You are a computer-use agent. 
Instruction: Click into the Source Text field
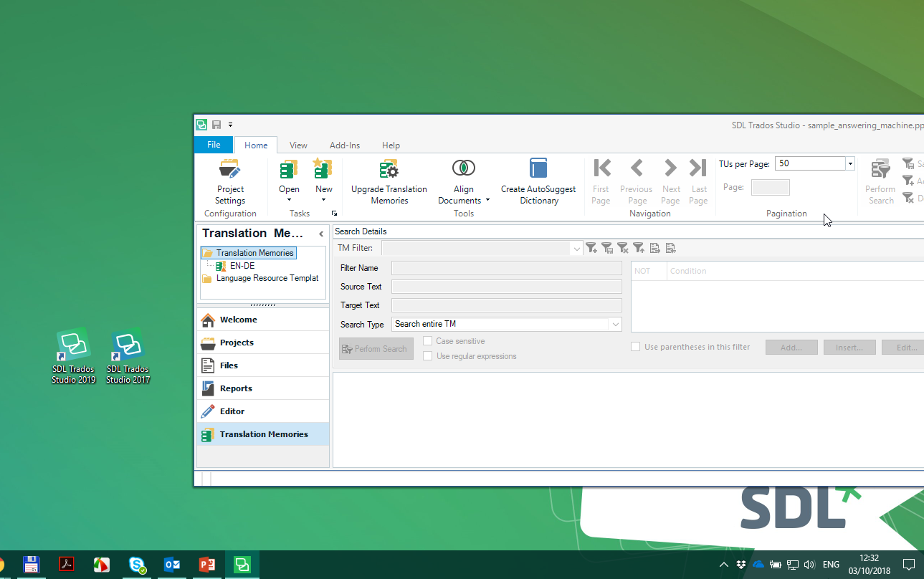coord(506,287)
